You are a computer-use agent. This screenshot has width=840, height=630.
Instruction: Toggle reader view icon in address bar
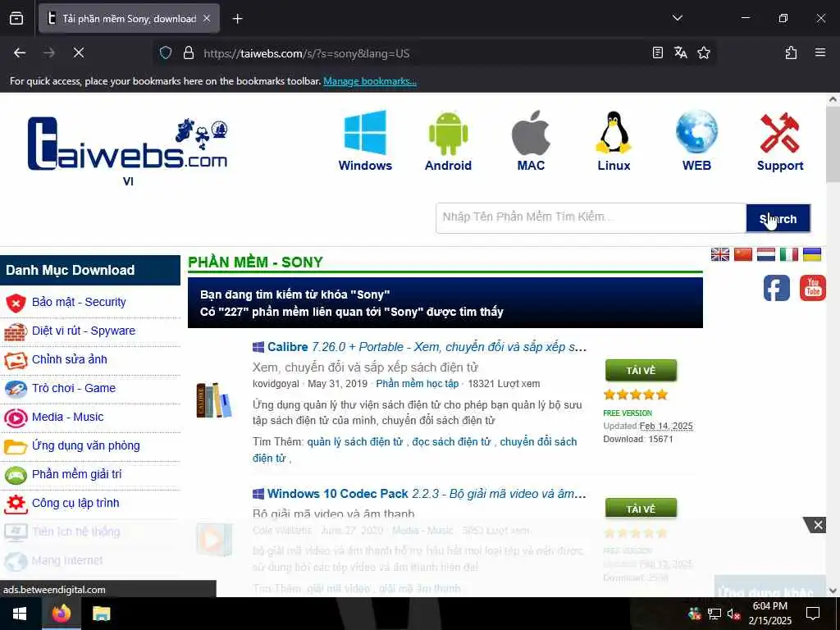[x=657, y=52]
